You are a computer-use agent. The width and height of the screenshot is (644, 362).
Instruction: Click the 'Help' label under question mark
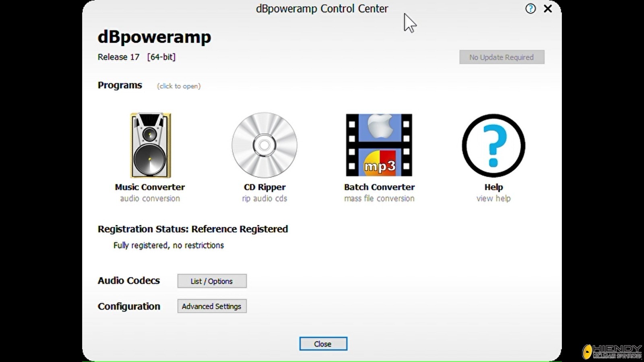493,187
